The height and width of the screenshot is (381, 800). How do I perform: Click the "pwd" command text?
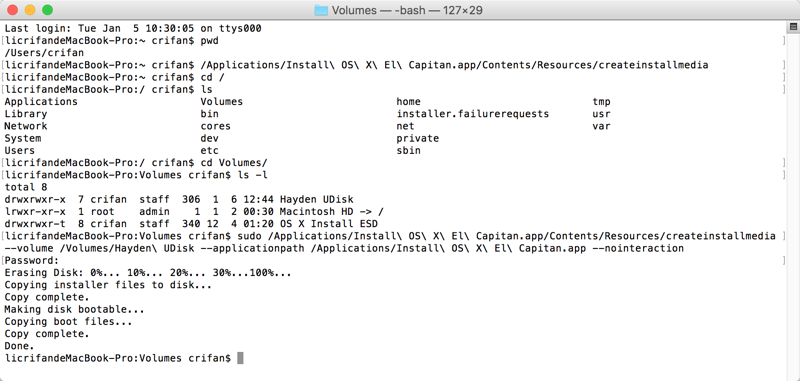[209, 41]
